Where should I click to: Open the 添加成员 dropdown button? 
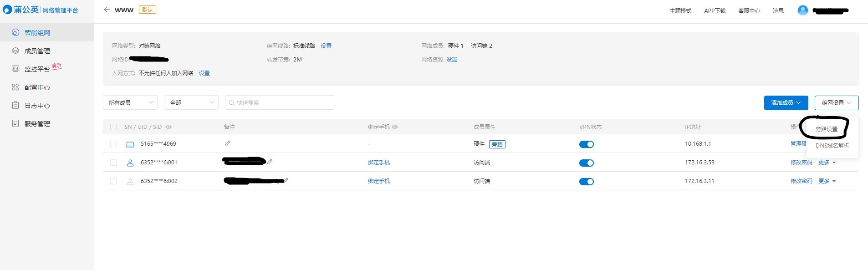(786, 103)
